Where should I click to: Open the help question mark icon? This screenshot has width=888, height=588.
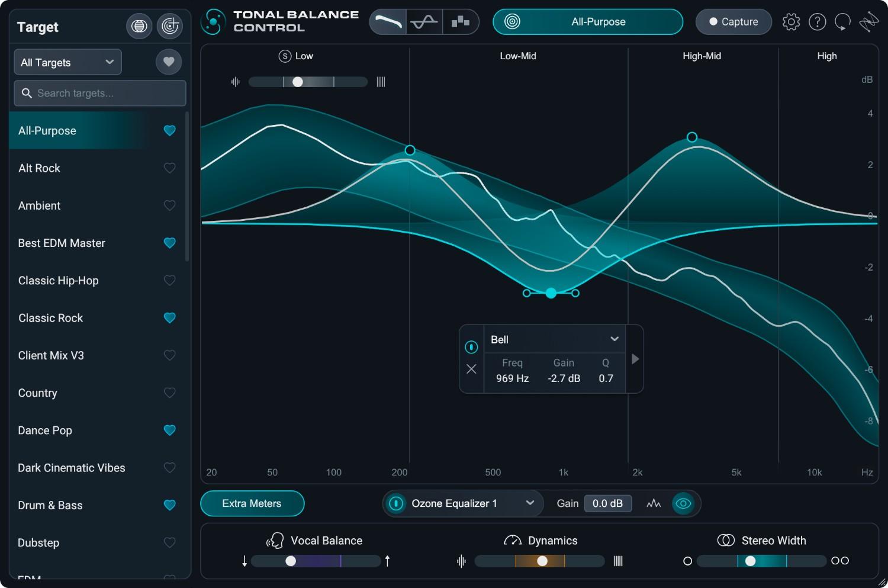pyautogui.click(x=818, y=21)
